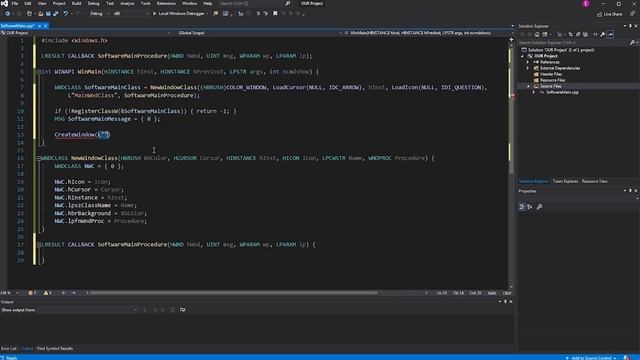The image size is (640, 360).
Task: Click the Solution Explorer Home icon
Action: [x=537, y=34]
